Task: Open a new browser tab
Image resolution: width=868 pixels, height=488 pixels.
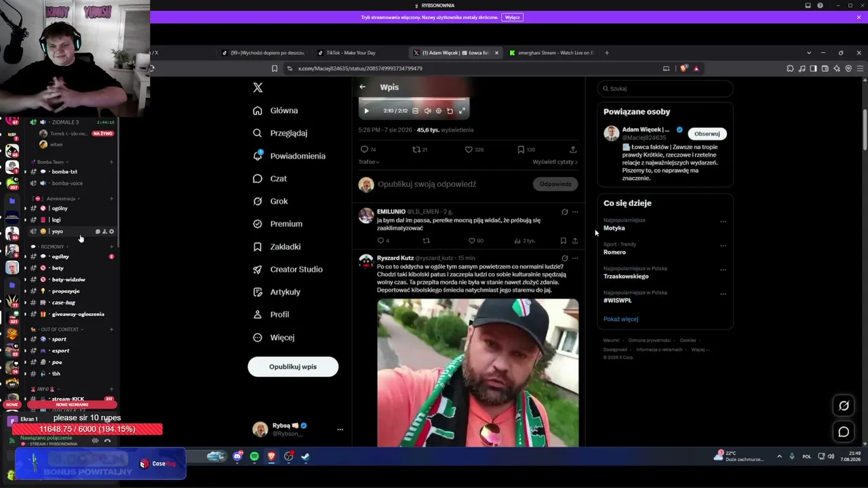Action: pos(607,53)
